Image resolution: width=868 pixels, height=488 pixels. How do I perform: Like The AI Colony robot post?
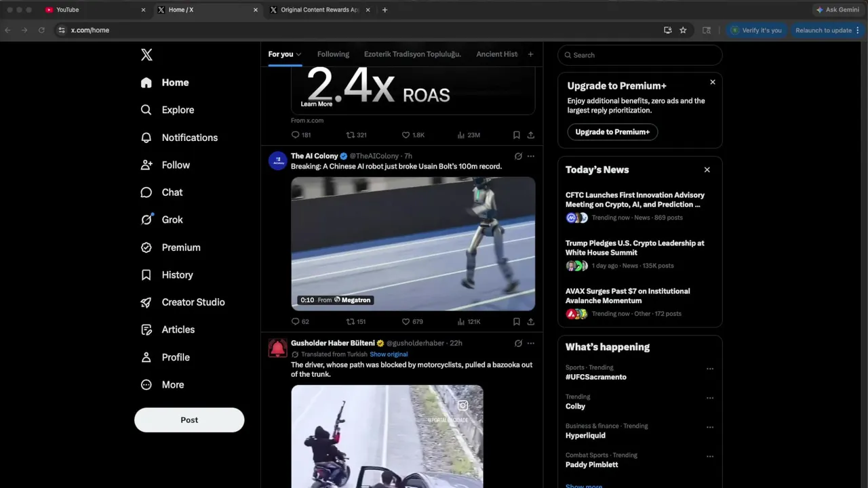pos(412,322)
